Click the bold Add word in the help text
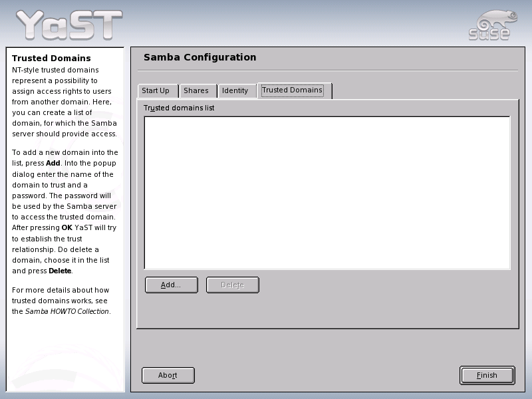The image size is (532, 399). tap(53, 163)
